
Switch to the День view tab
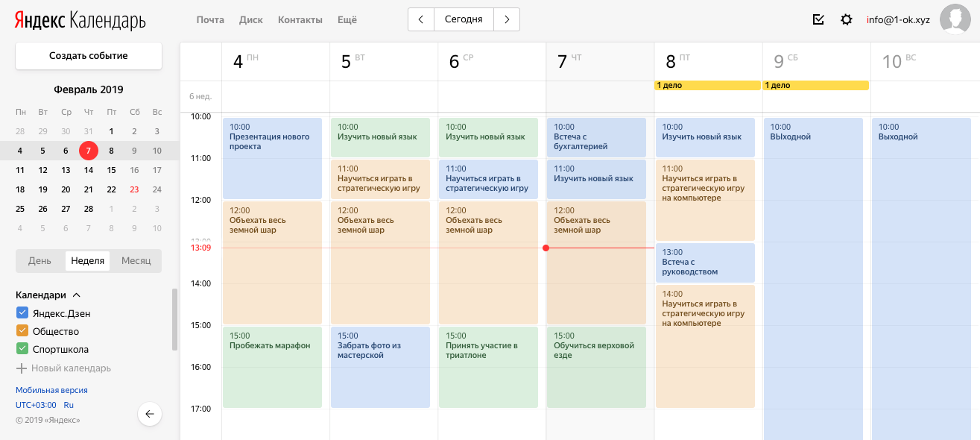tap(39, 260)
